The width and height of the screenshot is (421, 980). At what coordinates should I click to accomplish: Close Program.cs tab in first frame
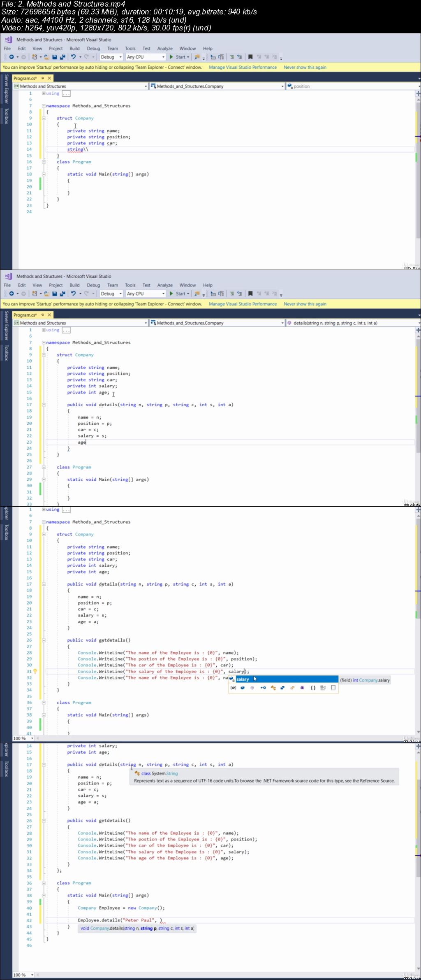tap(49, 78)
